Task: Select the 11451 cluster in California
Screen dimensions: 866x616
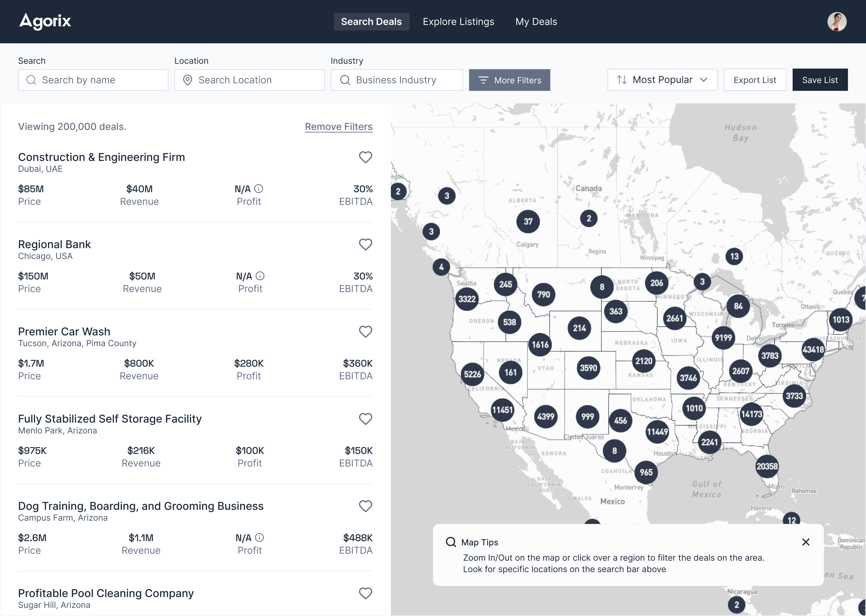Action: (502, 410)
